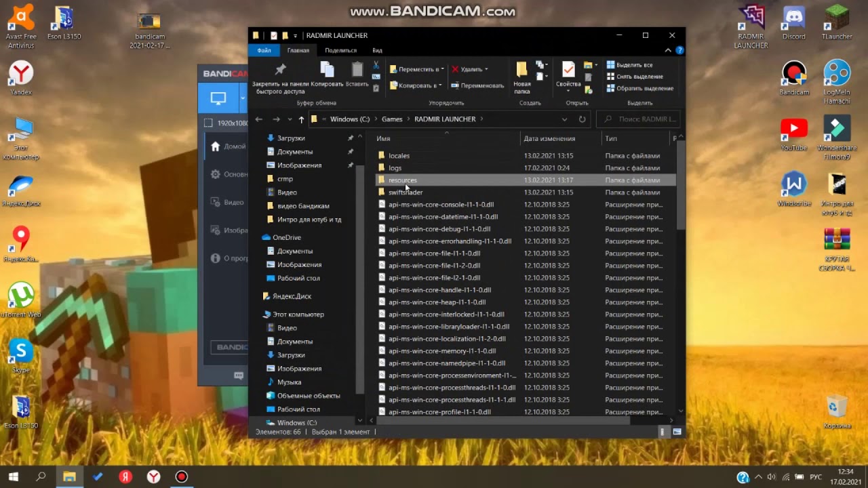This screenshot has height=488, width=868.
Task: Click the Удалить red X button
Action: [470, 69]
